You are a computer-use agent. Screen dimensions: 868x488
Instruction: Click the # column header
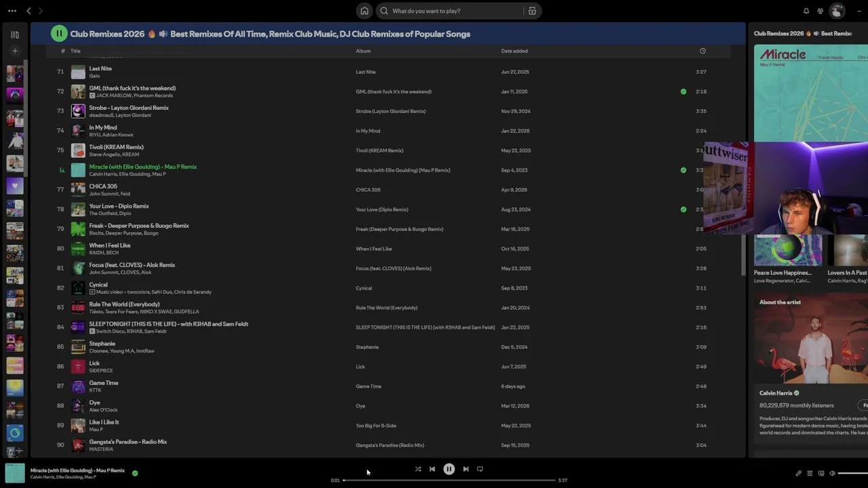(x=63, y=51)
